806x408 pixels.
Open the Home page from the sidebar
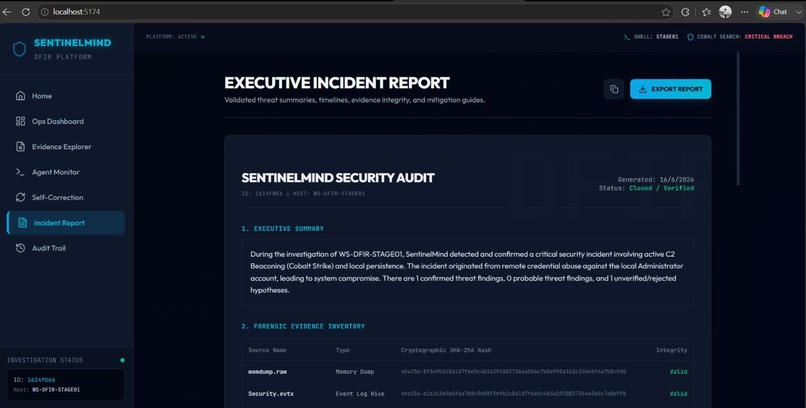coord(66,96)
